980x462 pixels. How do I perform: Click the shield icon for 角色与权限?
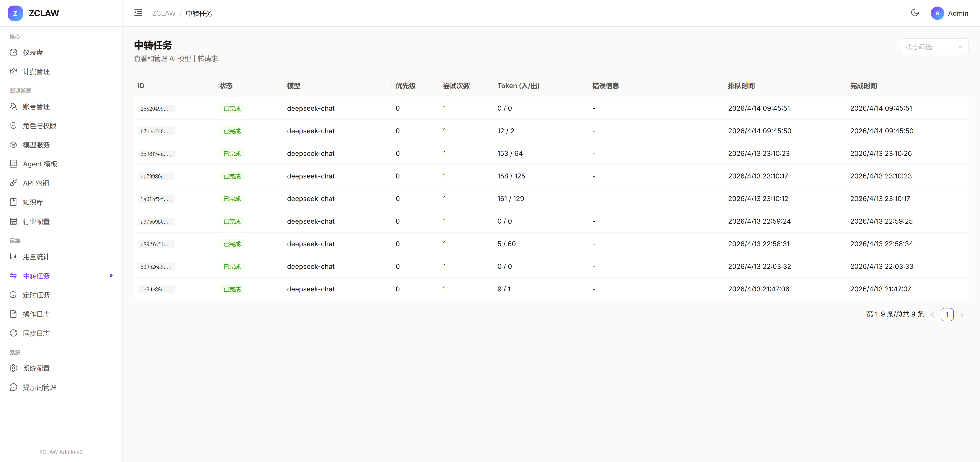click(x=13, y=126)
